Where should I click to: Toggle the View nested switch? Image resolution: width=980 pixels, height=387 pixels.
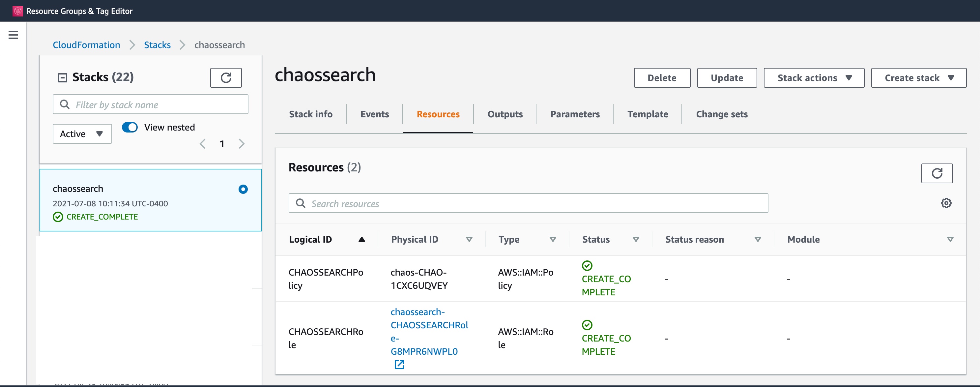130,127
